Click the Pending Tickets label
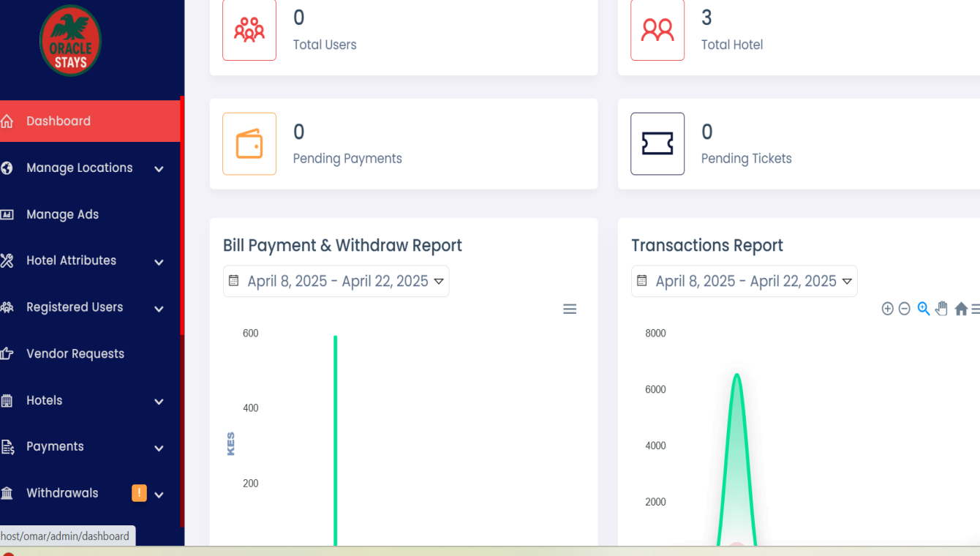Viewport: 980px width, 556px height. (x=747, y=159)
